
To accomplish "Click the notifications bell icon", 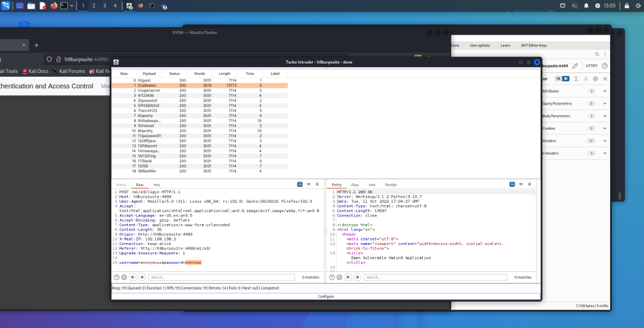I will tap(586, 6).
